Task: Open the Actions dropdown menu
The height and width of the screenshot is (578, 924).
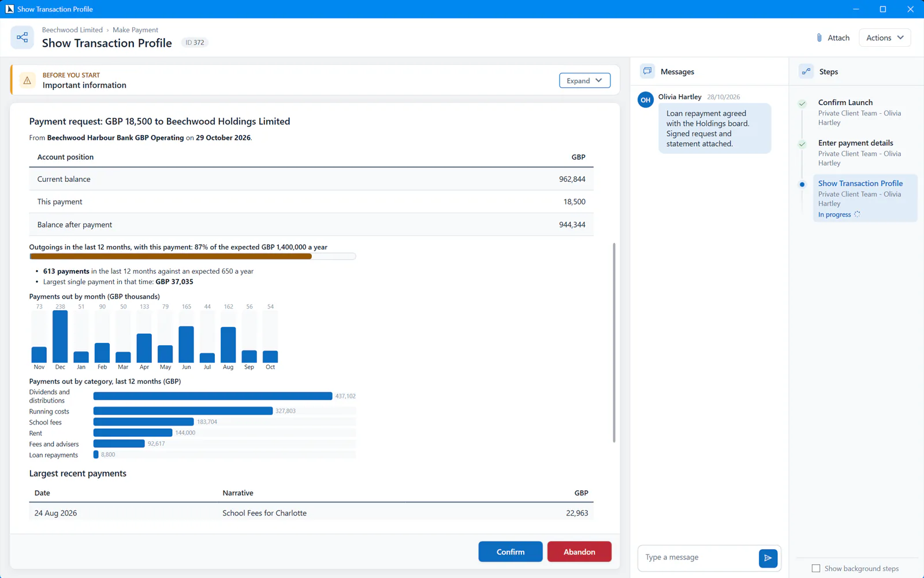Action: pyautogui.click(x=885, y=38)
